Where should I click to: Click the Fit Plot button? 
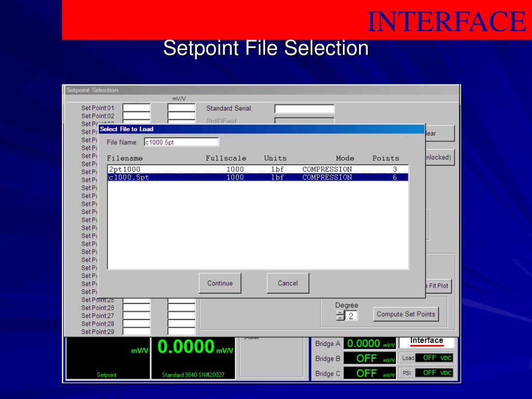pyautogui.click(x=438, y=286)
